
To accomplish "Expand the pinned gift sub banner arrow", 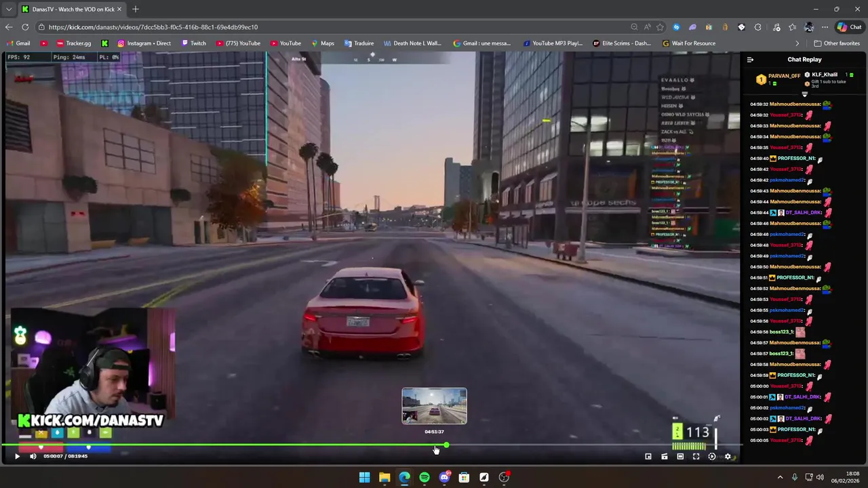I will [805, 94].
